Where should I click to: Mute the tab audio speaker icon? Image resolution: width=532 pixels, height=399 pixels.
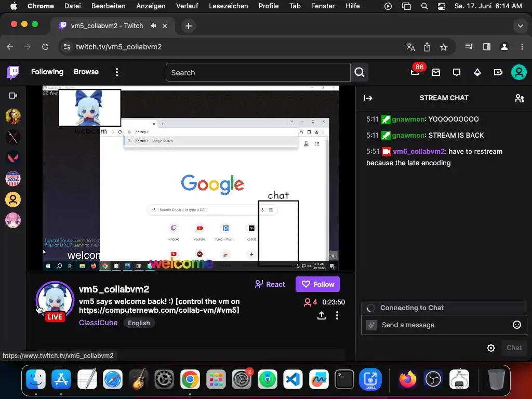pyautogui.click(x=153, y=26)
